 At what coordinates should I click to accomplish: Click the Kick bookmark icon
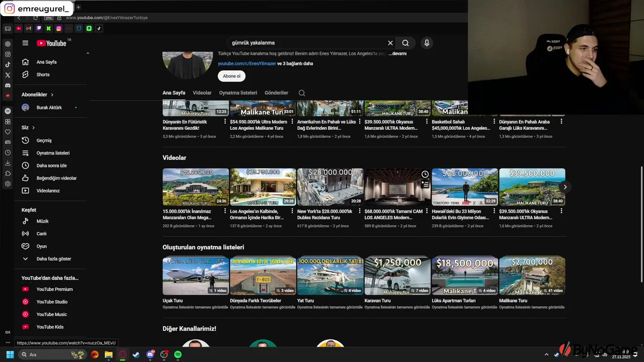pos(49,29)
